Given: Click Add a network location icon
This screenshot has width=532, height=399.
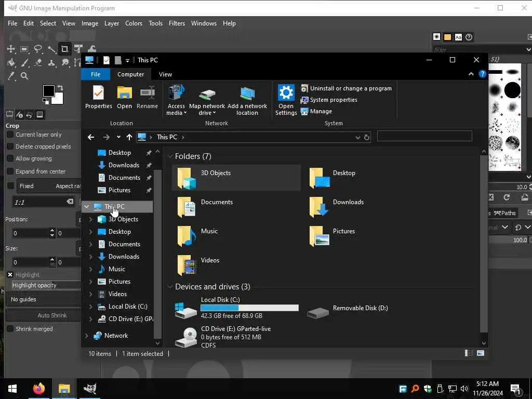Looking at the screenshot, I should point(247,101).
